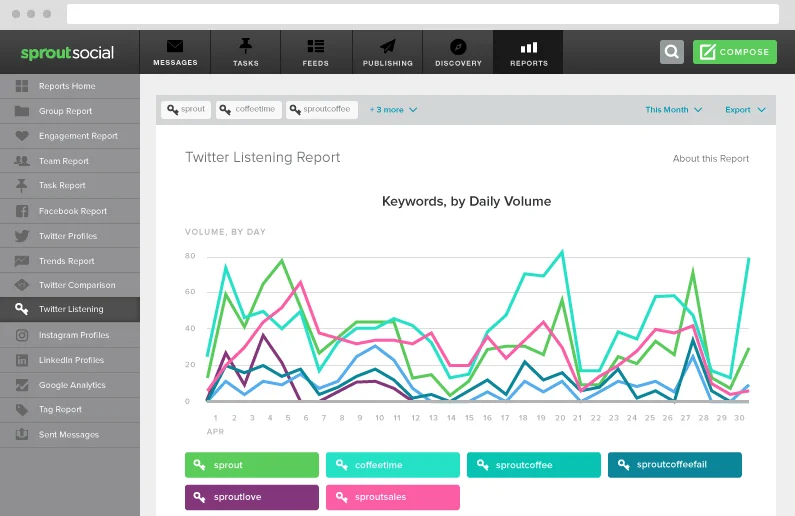Select the Publishing paper plane icon
795x516 pixels.
[x=387, y=46]
